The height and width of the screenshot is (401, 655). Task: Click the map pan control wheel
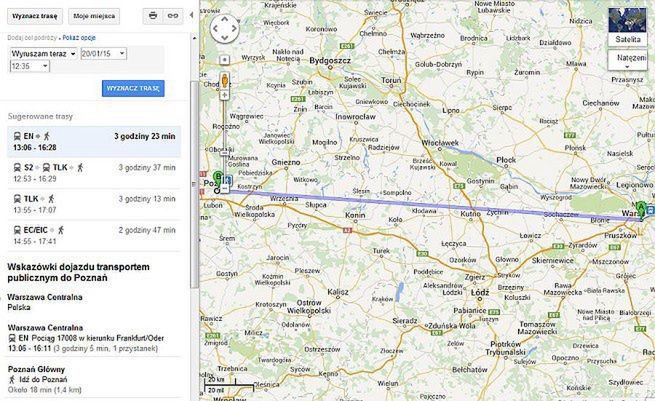(x=225, y=29)
